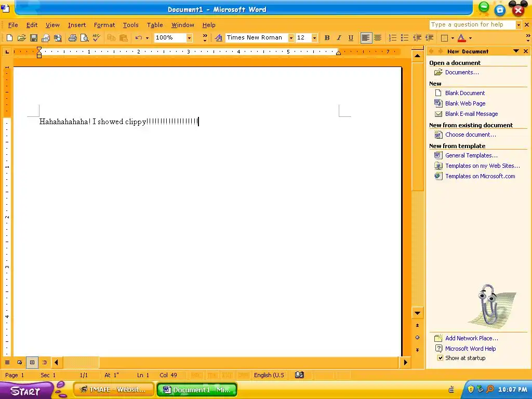Click the Open folder toolbar icon

click(22, 38)
